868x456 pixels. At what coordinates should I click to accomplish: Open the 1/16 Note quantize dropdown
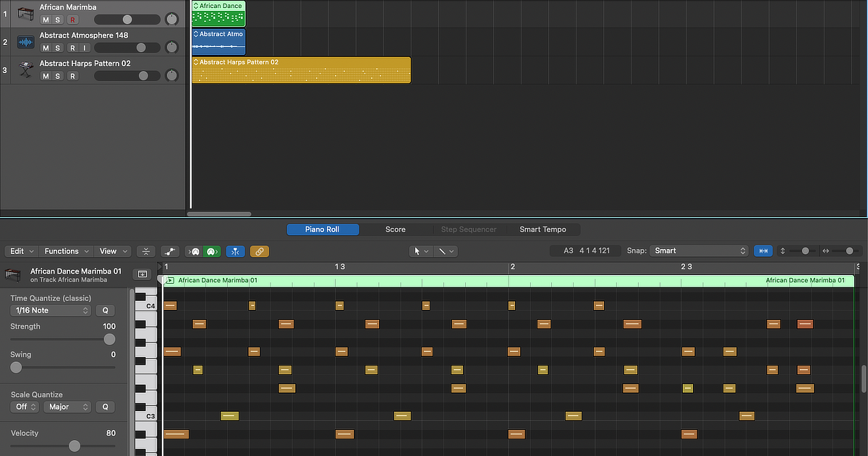pyautogui.click(x=51, y=311)
